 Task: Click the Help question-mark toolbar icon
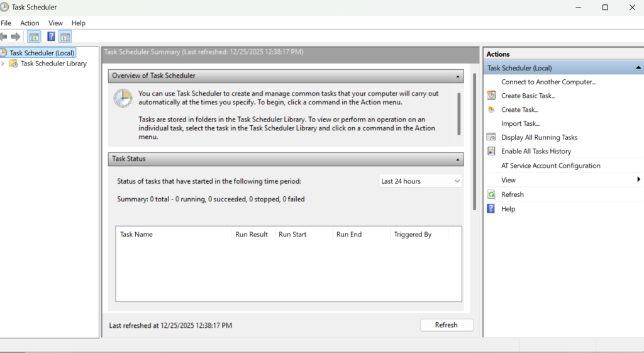(x=51, y=36)
